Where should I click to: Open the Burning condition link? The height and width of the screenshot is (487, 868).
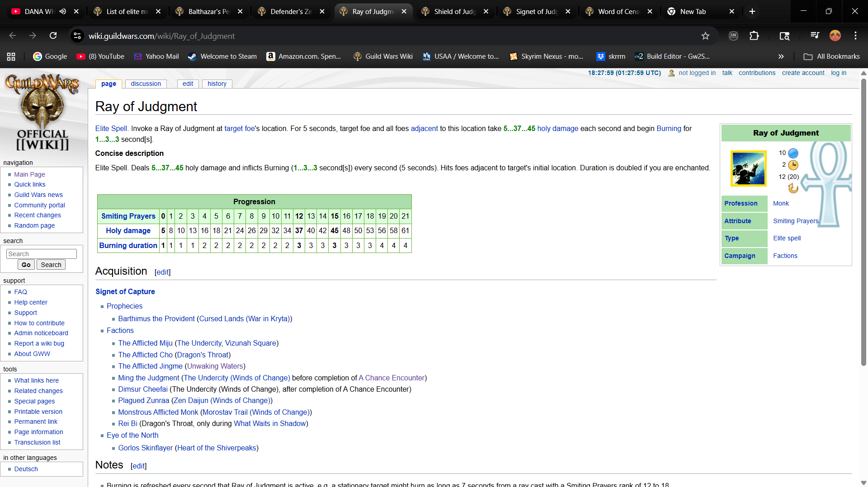pyautogui.click(x=669, y=128)
